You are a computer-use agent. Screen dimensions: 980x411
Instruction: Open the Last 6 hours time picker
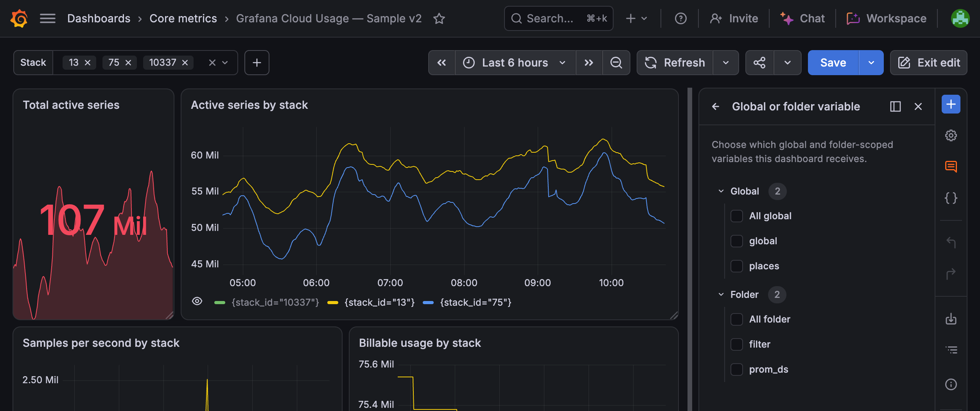point(515,63)
